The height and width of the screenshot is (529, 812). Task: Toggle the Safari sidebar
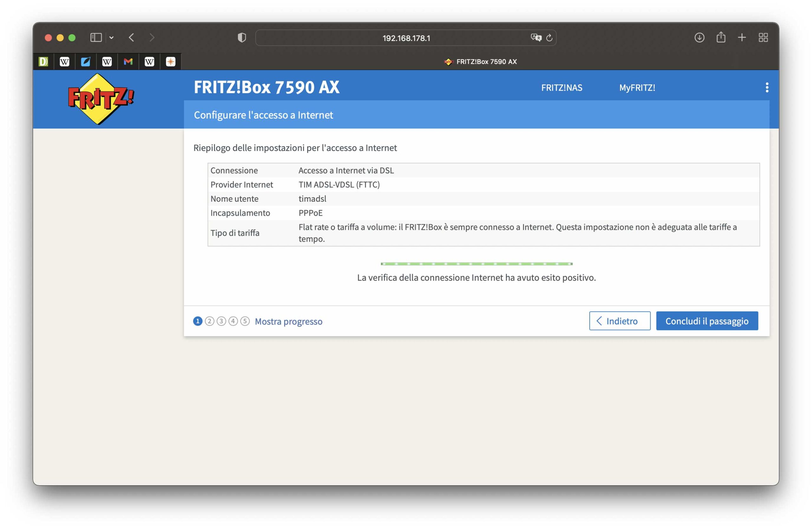coord(96,37)
